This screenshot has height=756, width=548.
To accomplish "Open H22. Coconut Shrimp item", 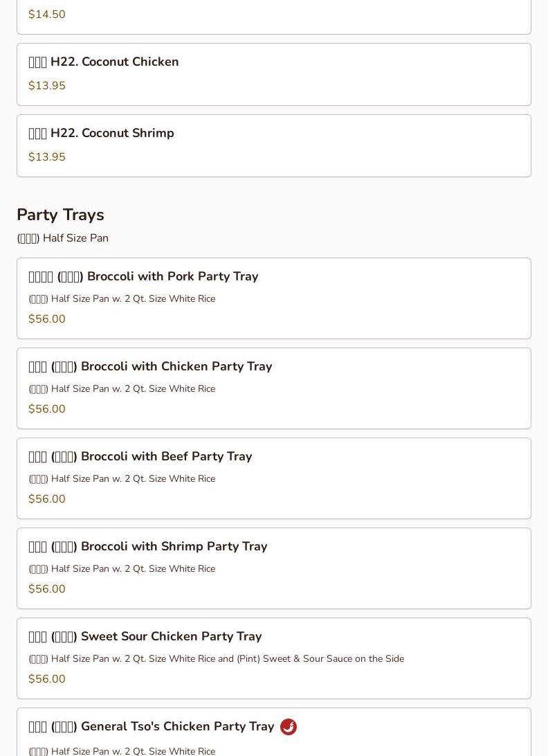I will [112, 134].
